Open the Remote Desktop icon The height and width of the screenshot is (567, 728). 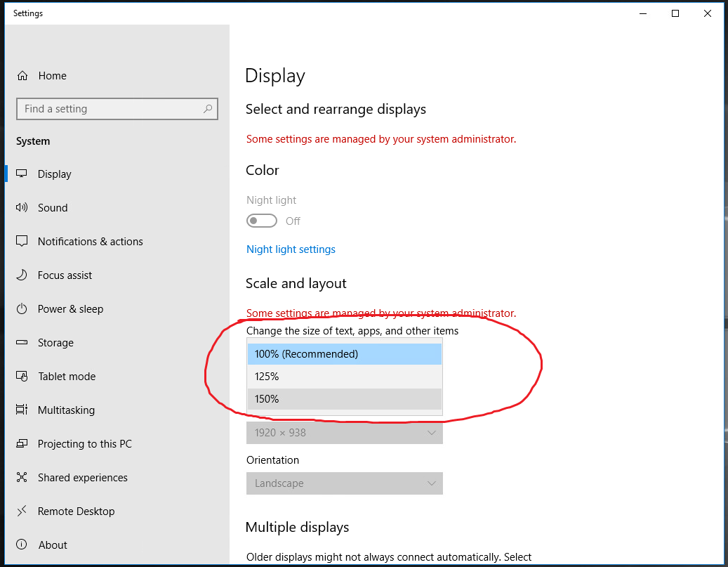click(x=22, y=511)
